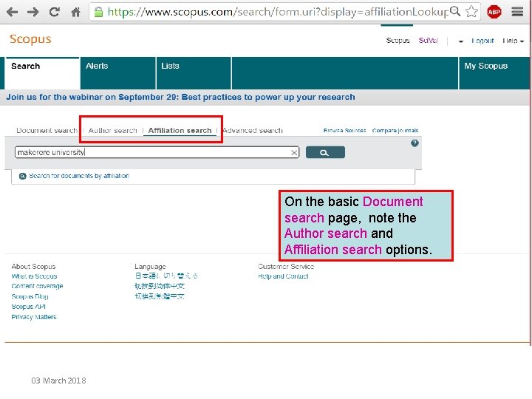
Task: Open the My Scopus tab
Action: pos(494,73)
